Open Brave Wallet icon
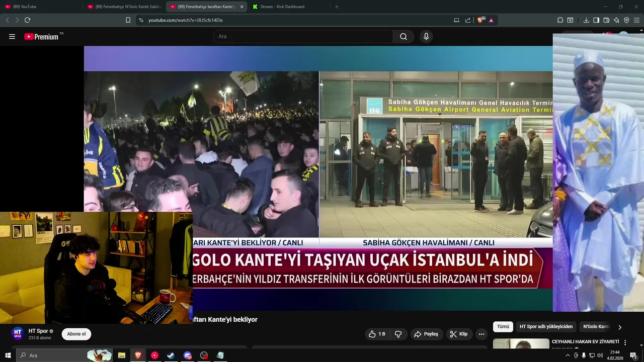The width and height of the screenshot is (644, 362). point(606,20)
